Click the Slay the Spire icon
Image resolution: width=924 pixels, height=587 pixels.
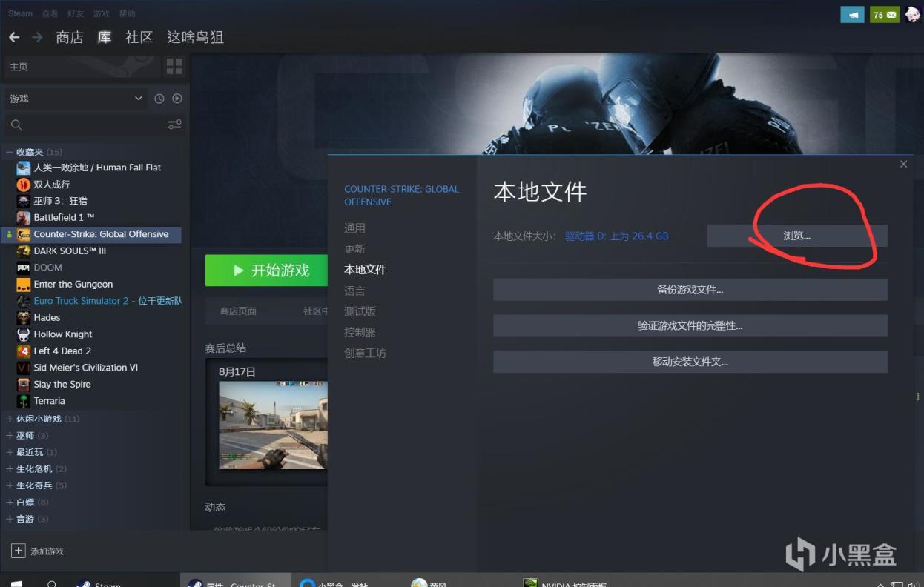(24, 384)
